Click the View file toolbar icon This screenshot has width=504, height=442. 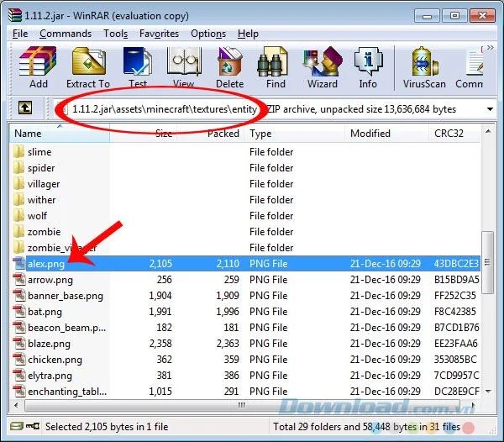(183, 67)
